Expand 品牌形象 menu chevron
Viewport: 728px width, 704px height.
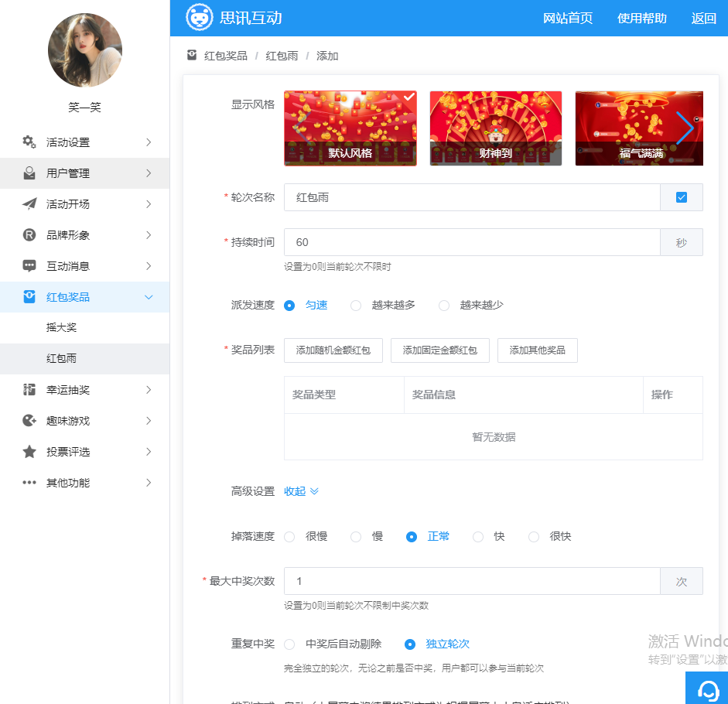point(149,235)
